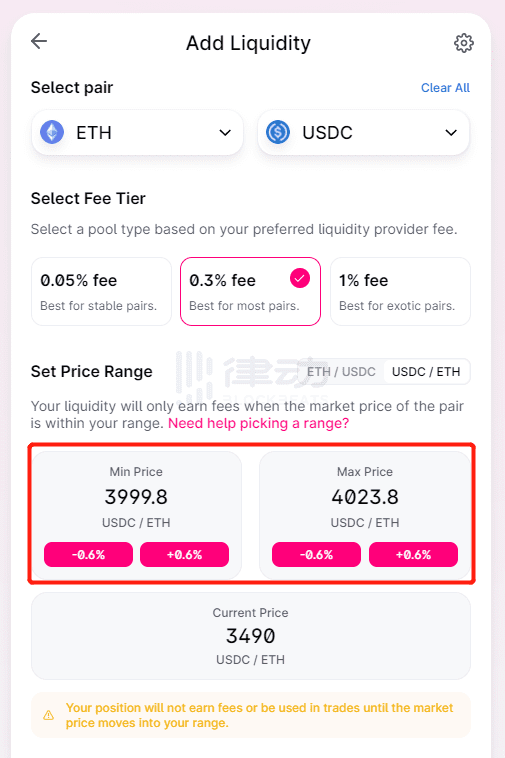
Task: Click the Max Price value 4023.8
Action: (x=365, y=497)
